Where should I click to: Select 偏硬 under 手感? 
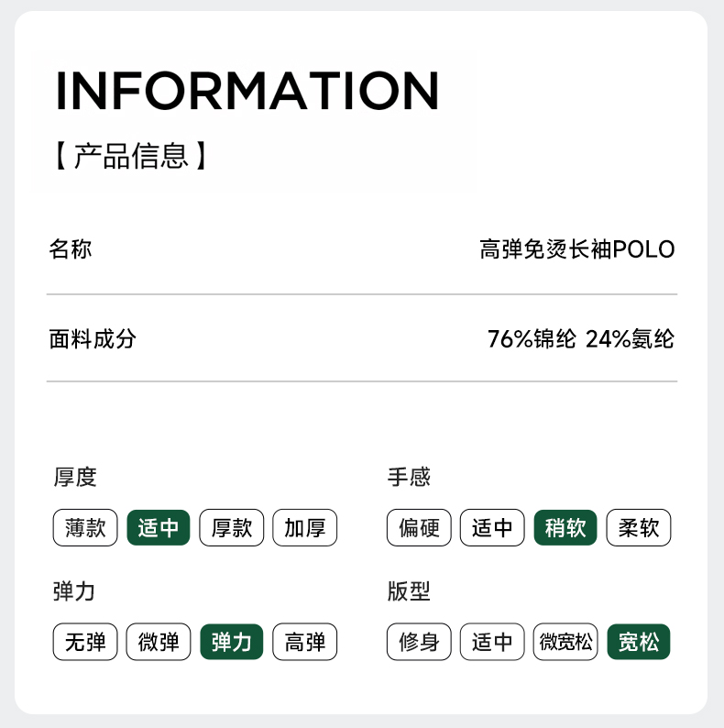(x=419, y=528)
